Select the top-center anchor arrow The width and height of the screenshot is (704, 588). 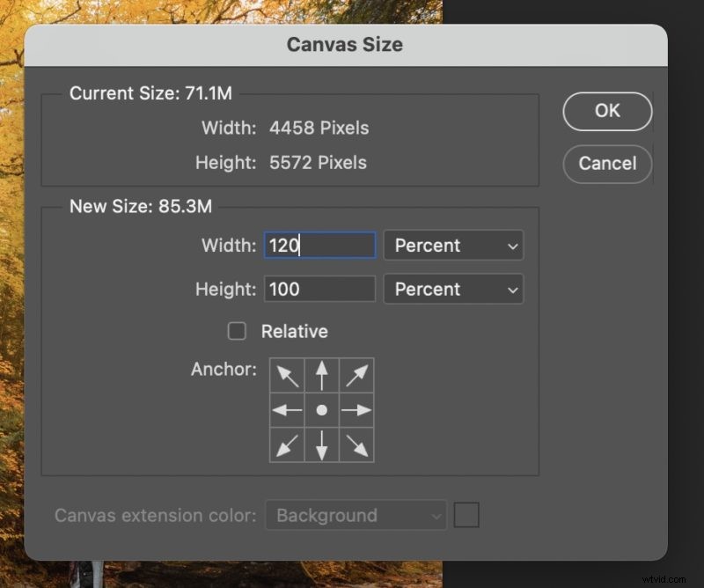coord(321,374)
